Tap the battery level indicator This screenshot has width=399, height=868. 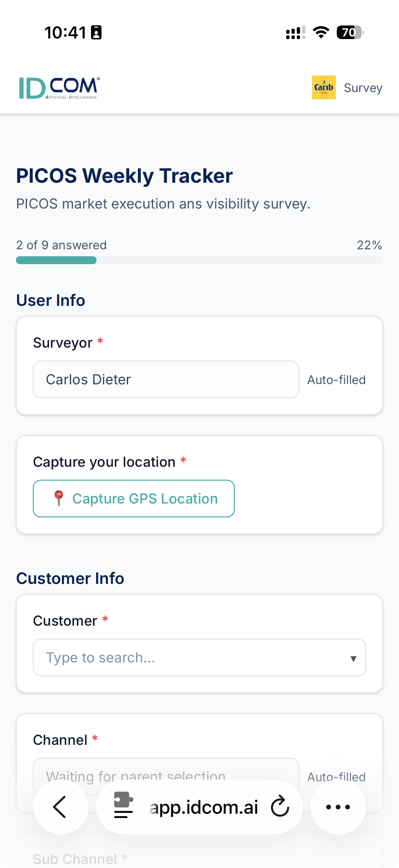tap(350, 33)
